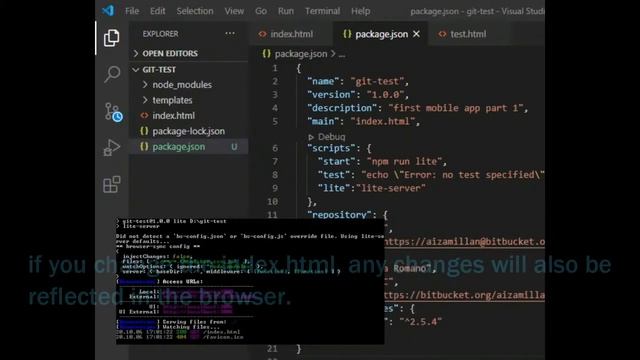The height and width of the screenshot is (360, 640).
Task: Close the package.json editor tab
Action: click(416, 34)
